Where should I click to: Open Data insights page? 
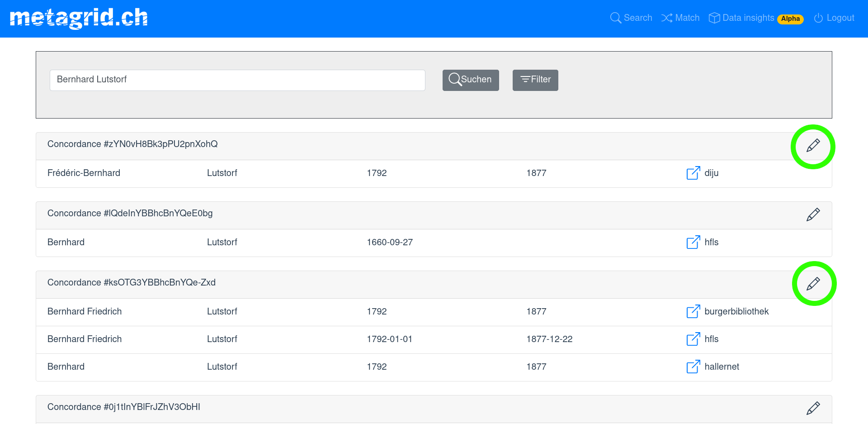coord(748,18)
